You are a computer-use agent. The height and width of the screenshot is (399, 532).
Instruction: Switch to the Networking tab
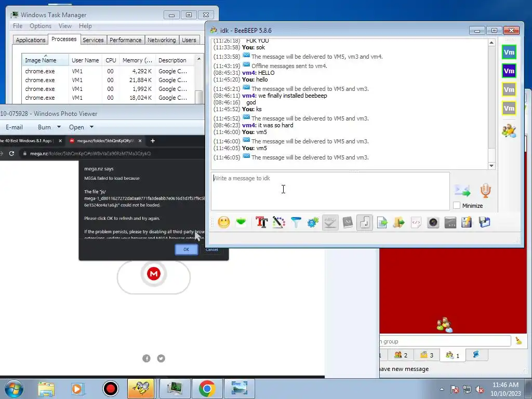(x=162, y=40)
